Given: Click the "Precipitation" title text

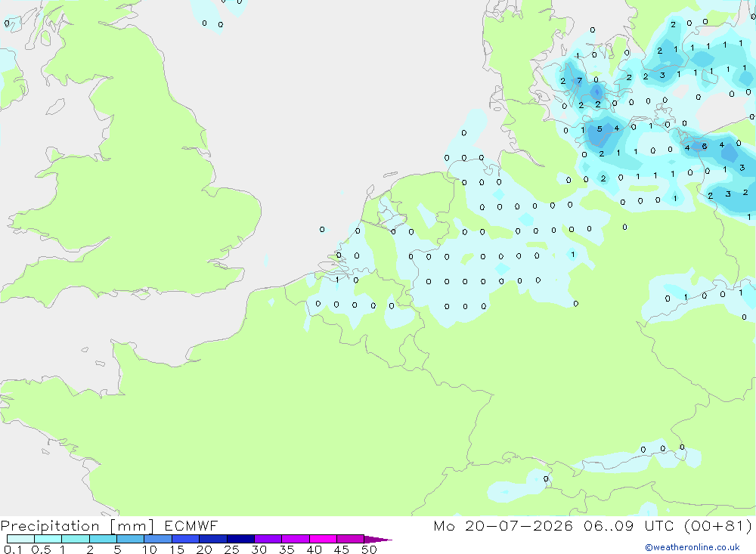Looking at the screenshot, I should pyautogui.click(x=50, y=526).
